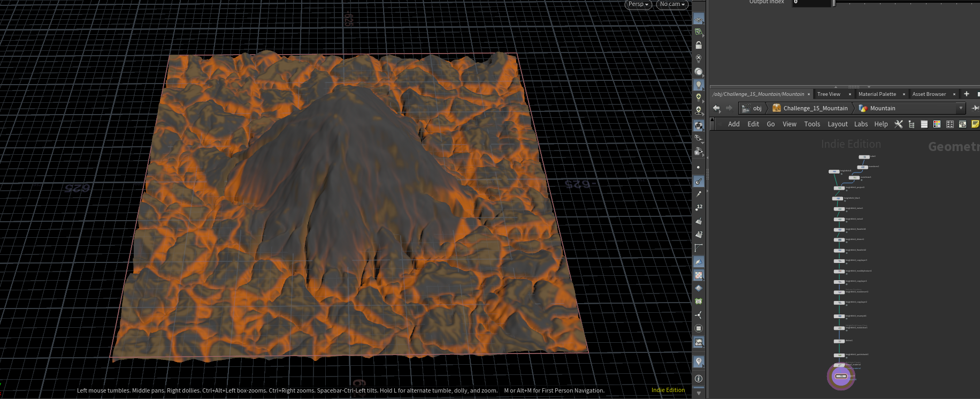Image resolution: width=980 pixels, height=399 pixels.
Task: Go back with the left arrow
Action: tap(717, 108)
